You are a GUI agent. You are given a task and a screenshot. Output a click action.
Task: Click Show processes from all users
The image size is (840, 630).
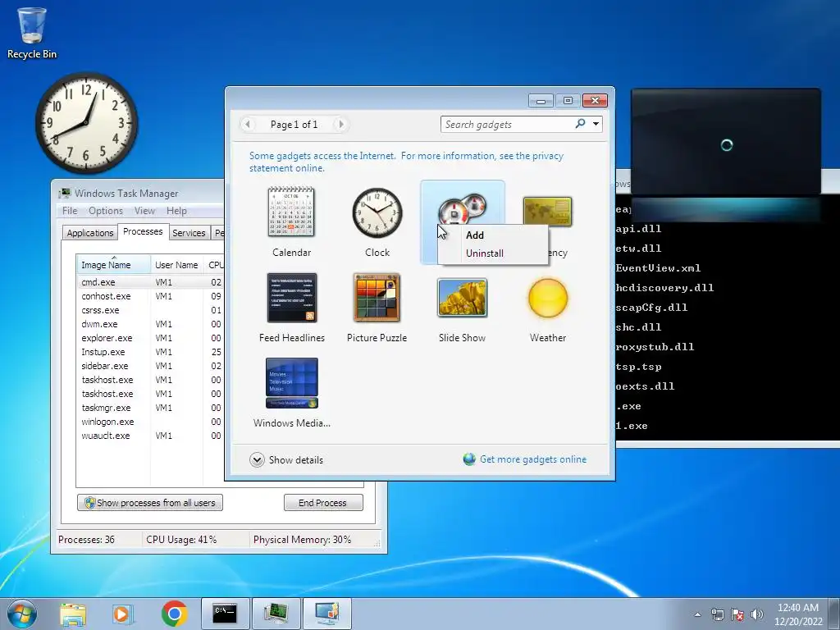pyautogui.click(x=150, y=503)
